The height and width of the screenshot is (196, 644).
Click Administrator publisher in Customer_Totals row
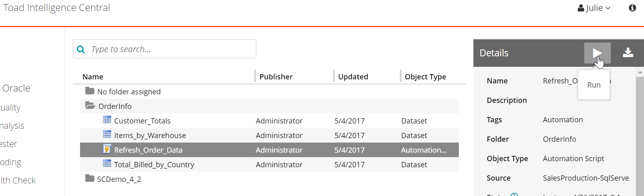[x=279, y=121]
